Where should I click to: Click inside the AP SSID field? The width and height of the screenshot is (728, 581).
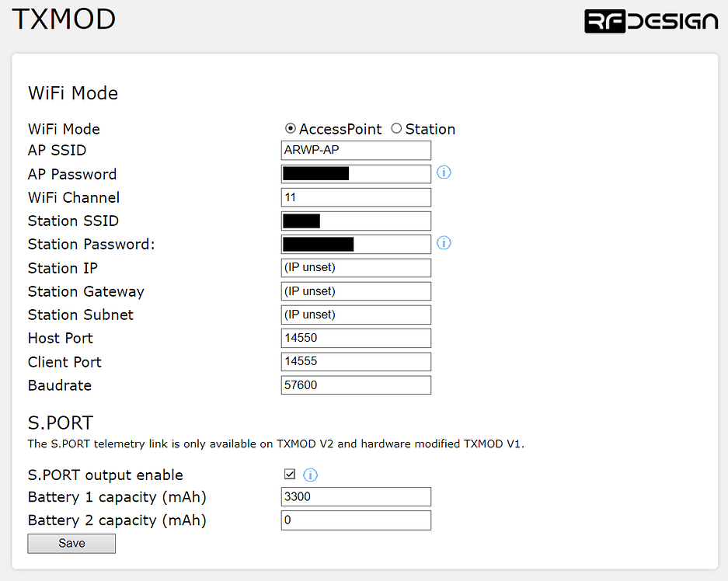click(x=356, y=150)
